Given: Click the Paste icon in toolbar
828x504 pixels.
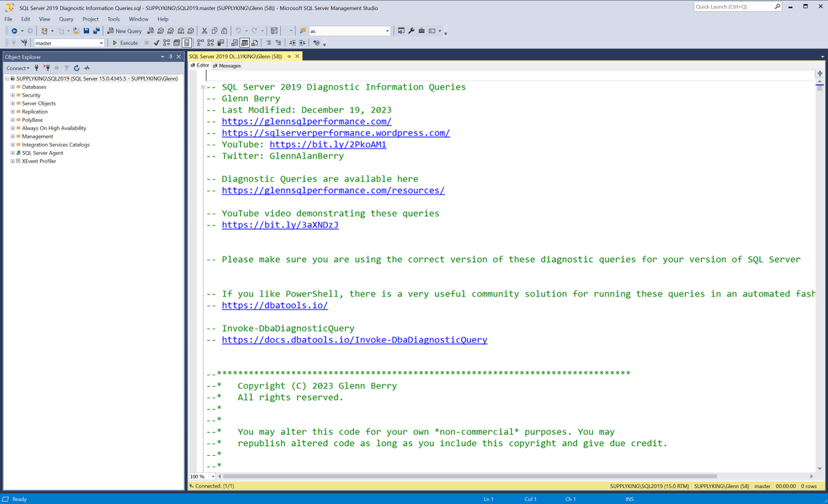Looking at the screenshot, I should pyautogui.click(x=224, y=31).
